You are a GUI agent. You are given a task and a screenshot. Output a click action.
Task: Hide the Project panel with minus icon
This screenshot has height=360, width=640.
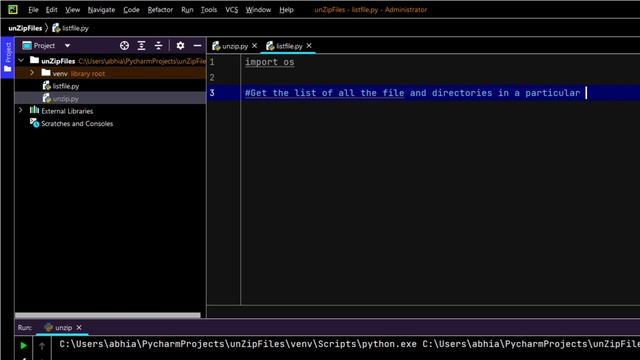coord(197,46)
